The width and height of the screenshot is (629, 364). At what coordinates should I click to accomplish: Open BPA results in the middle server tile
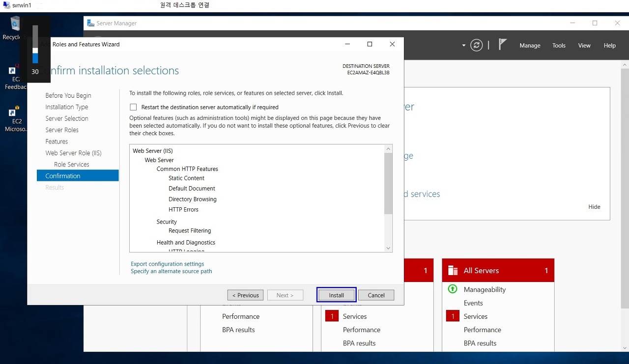click(x=359, y=343)
